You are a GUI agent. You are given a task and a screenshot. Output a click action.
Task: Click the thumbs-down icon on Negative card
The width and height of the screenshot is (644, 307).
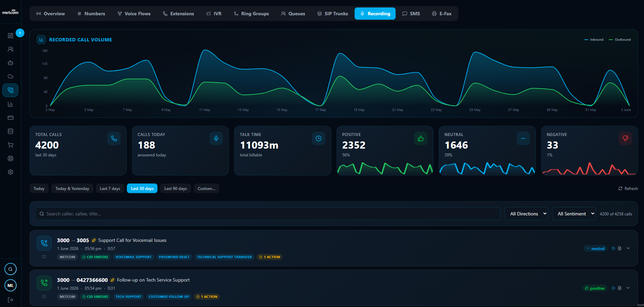(x=625, y=138)
